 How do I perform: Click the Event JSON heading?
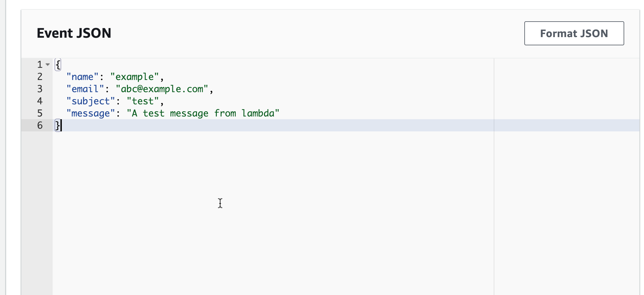coord(74,33)
